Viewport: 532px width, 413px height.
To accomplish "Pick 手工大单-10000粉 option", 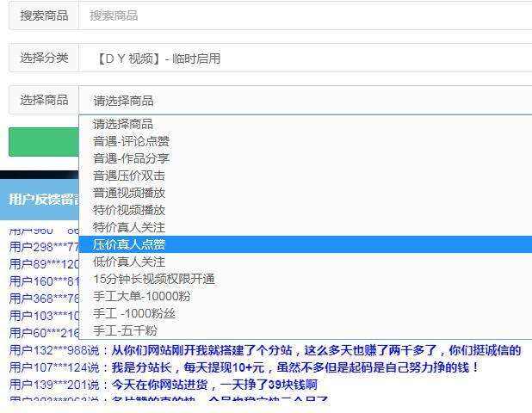I will 142,296.
